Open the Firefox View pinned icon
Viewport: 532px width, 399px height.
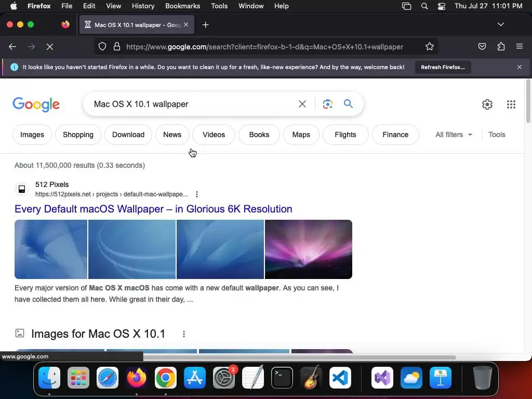[65, 24]
